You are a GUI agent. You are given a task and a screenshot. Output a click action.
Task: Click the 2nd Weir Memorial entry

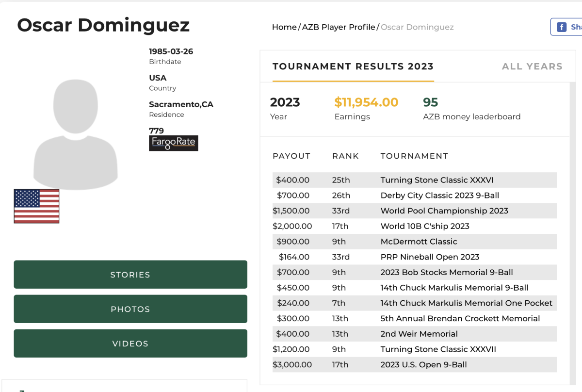[419, 334]
